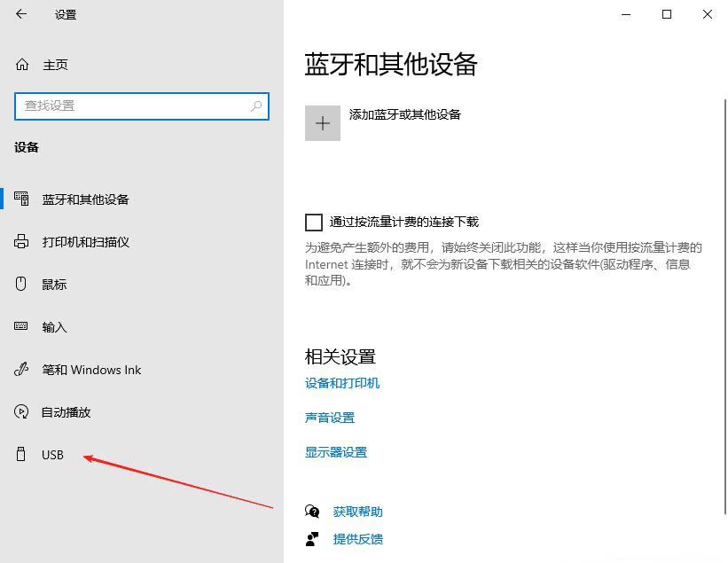
Task: Click the Home (主页) icon
Action: pyautogui.click(x=22, y=65)
